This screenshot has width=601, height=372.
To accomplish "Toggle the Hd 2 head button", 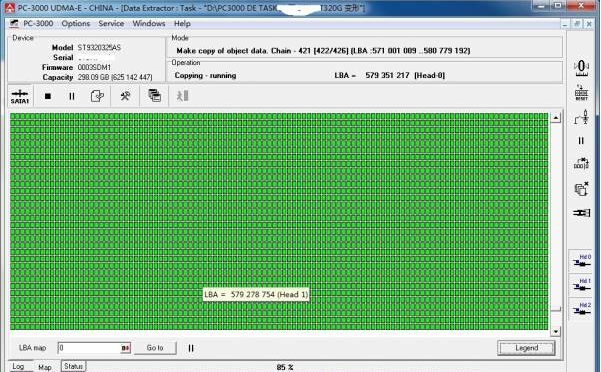I will point(583,309).
